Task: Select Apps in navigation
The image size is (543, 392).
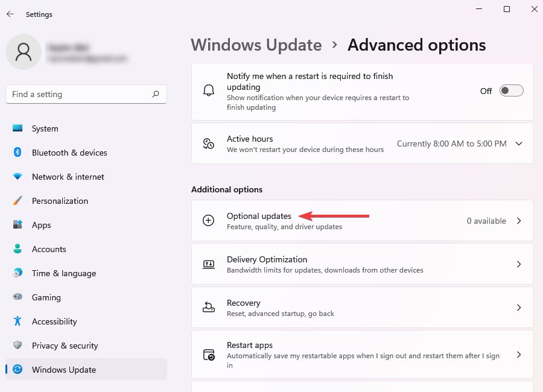Action: click(86, 225)
